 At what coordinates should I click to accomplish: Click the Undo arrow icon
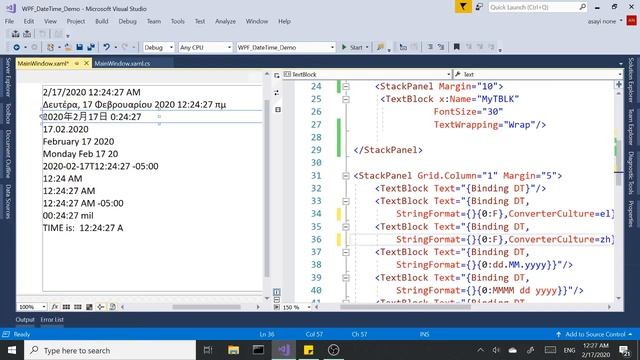click(x=107, y=47)
